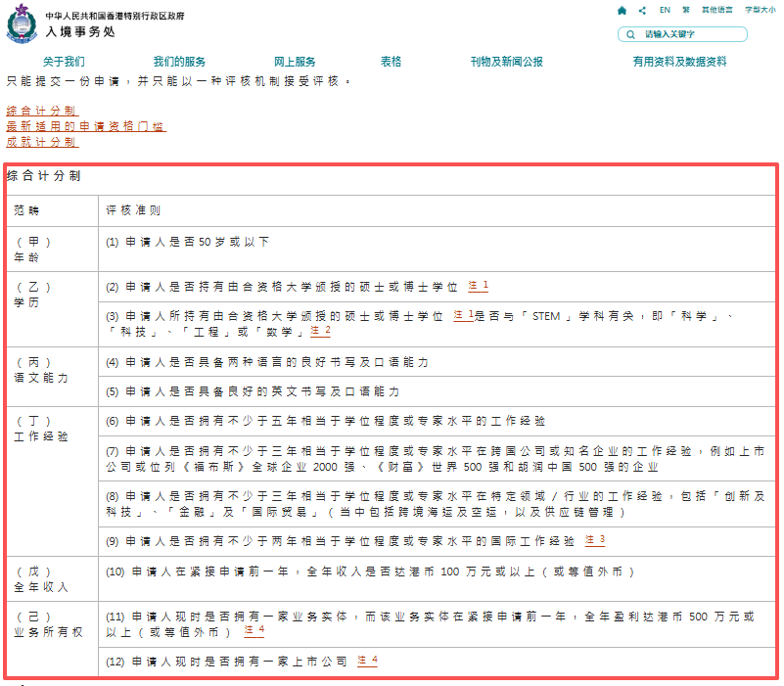Click the share icon next to home
The width and height of the screenshot is (784, 686).
tap(642, 9)
